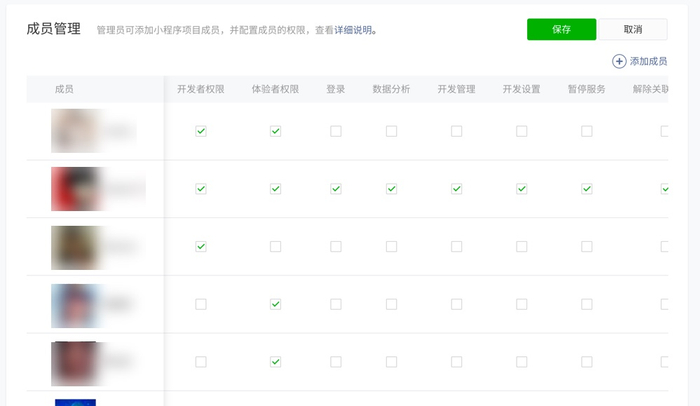Image resolution: width=700 pixels, height=406 pixels.
Task: Uncheck 开发设置 for the second member
Action: coord(522,189)
